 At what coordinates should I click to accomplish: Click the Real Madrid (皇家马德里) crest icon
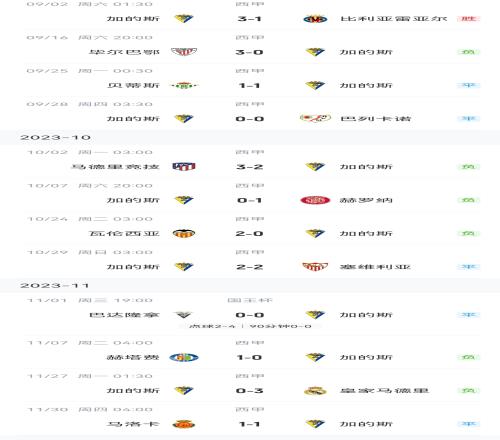315,391
